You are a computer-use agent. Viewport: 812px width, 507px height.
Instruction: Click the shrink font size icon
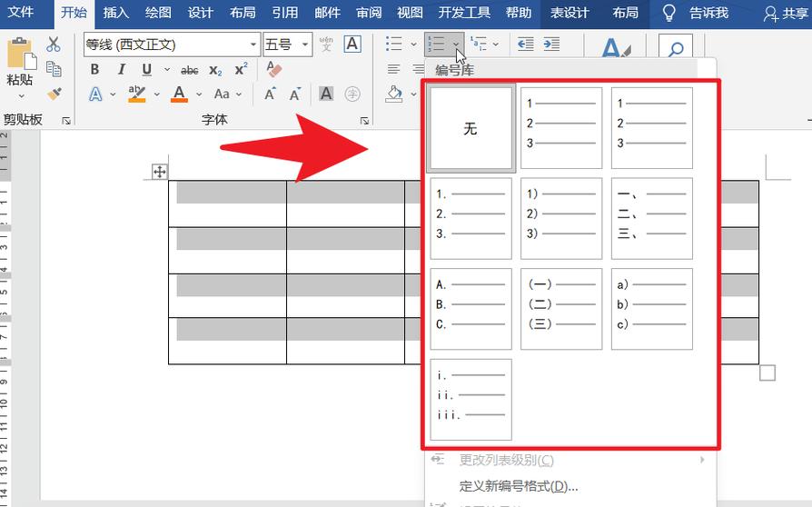[x=295, y=94]
